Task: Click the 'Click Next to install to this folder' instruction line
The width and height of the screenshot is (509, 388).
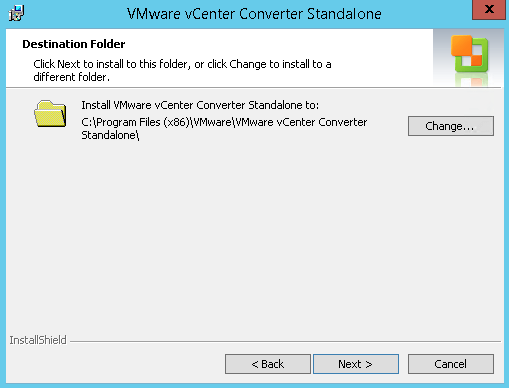Action: click(x=182, y=64)
